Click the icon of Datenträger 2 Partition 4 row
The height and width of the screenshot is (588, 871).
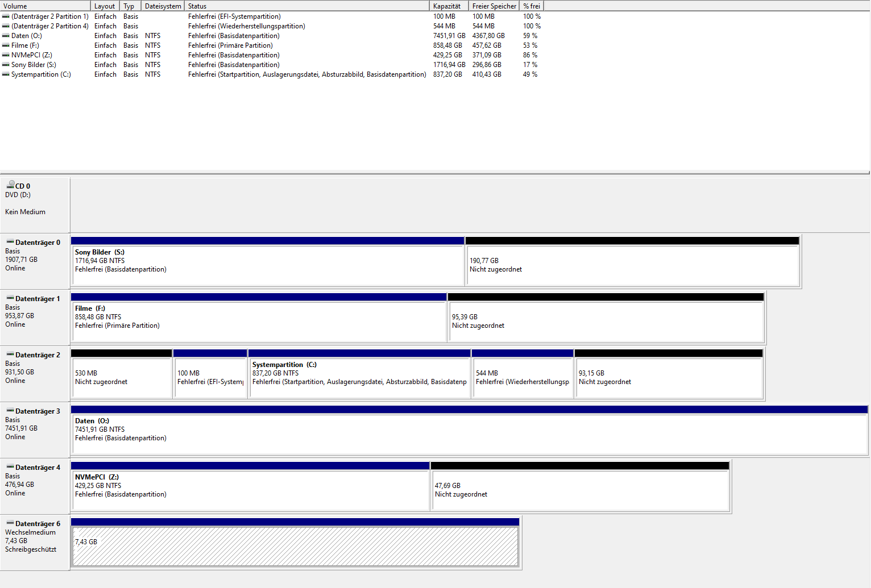click(6, 26)
